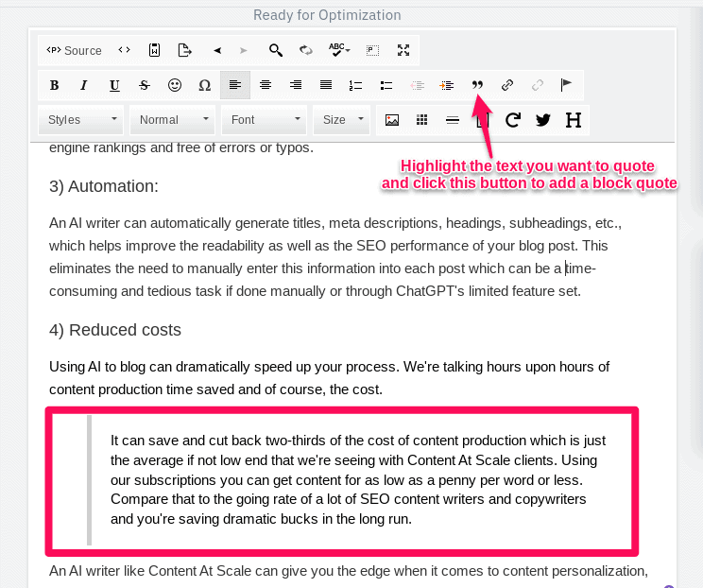Insert a bulleted list
Screen dimensions: 703x588
tap(386, 85)
